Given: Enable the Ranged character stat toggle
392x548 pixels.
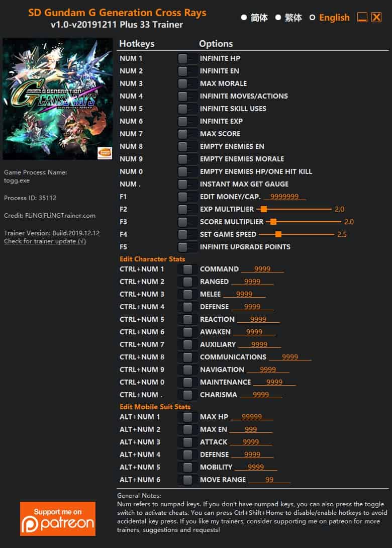Looking at the screenshot, I should [187, 282].
